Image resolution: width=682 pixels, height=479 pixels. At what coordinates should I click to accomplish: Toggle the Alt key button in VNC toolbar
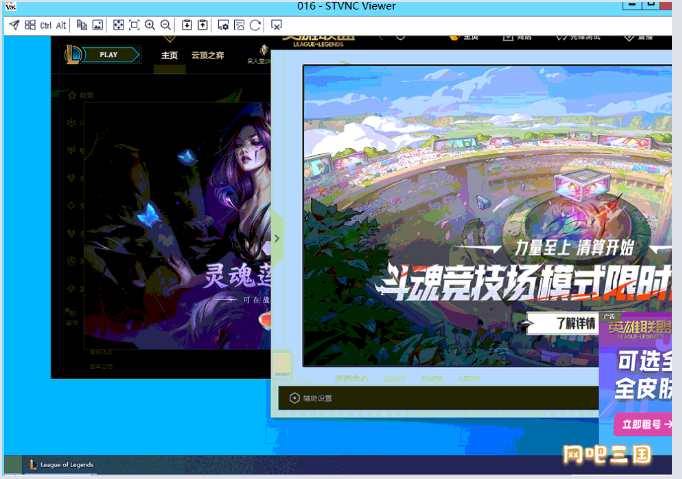pyautogui.click(x=61, y=26)
